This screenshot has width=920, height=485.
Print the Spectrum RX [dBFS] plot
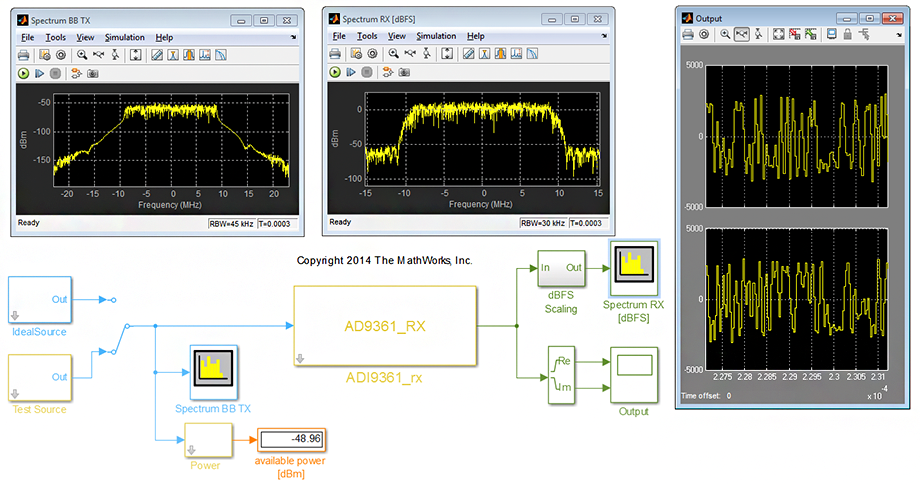click(x=335, y=54)
